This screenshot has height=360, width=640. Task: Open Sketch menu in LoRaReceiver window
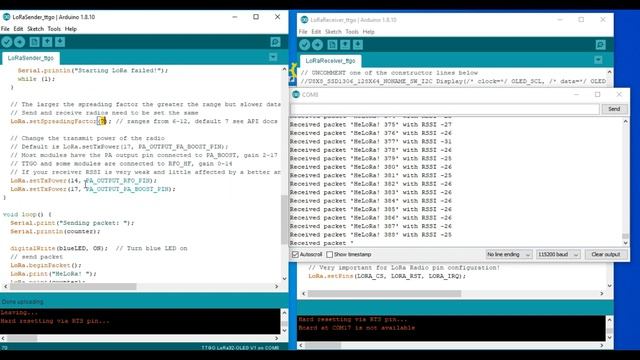[333, 32]
